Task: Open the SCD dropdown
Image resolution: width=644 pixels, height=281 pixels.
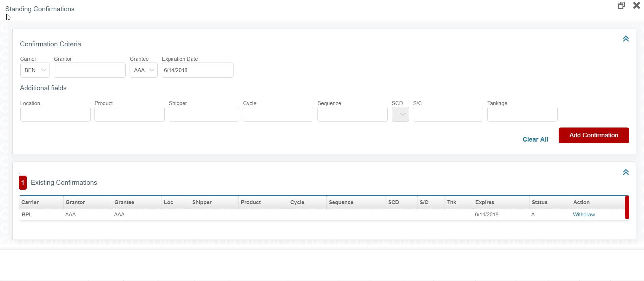Action: (400, 114)
